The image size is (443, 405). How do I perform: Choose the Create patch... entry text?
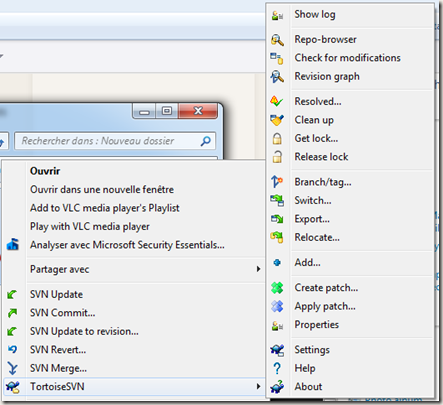click(x=326, y=288)
